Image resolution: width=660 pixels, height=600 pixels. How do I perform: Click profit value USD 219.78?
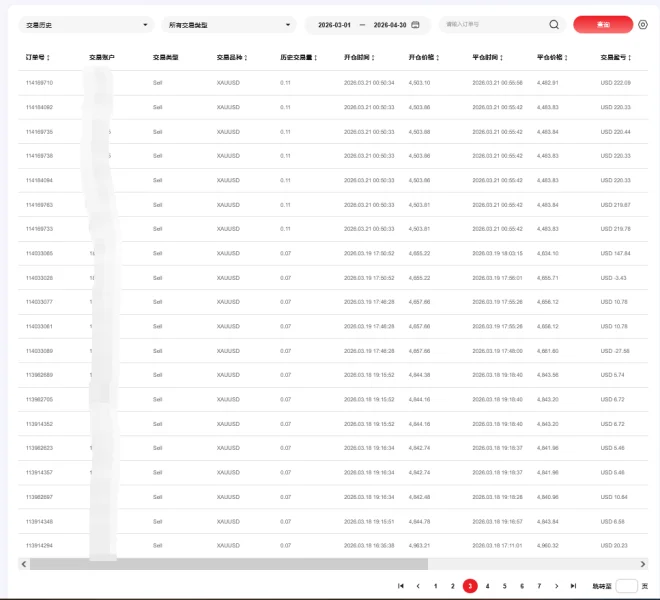coord(615,229)
